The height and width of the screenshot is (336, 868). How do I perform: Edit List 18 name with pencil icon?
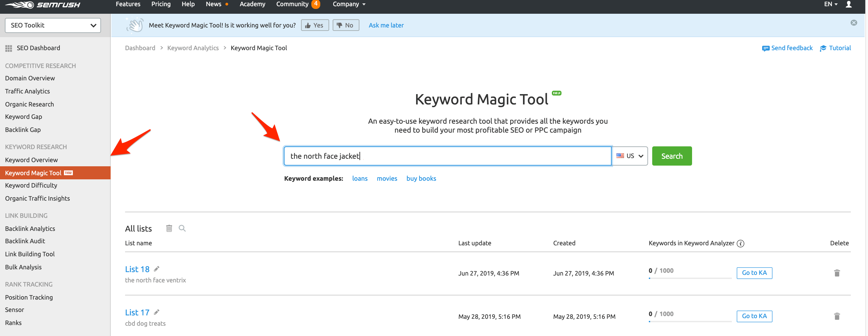pos(157,269)
